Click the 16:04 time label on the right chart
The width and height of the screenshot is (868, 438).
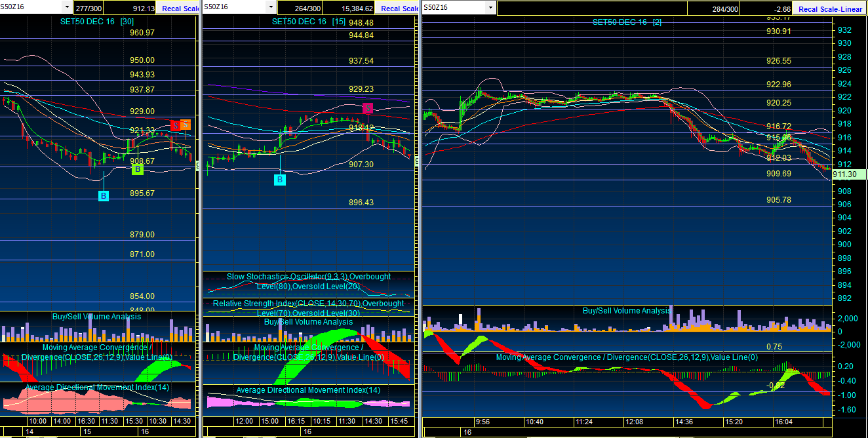click(783, 421)
